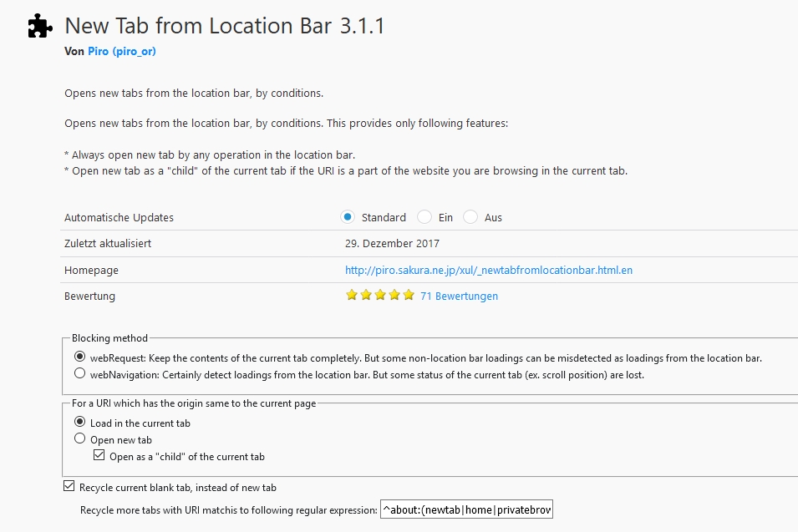
Task: Click the Bewertung row label
Action: pos(89,296)
